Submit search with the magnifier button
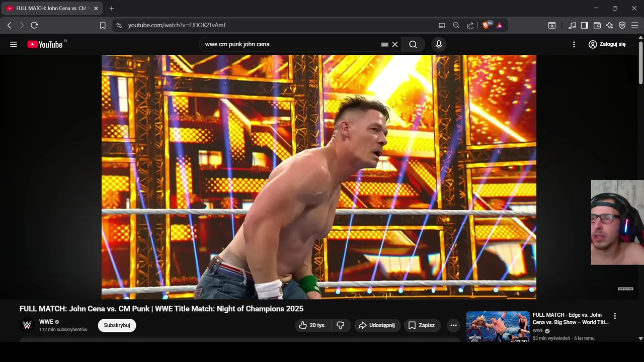The image size is (644, 362). pos(413,44)
